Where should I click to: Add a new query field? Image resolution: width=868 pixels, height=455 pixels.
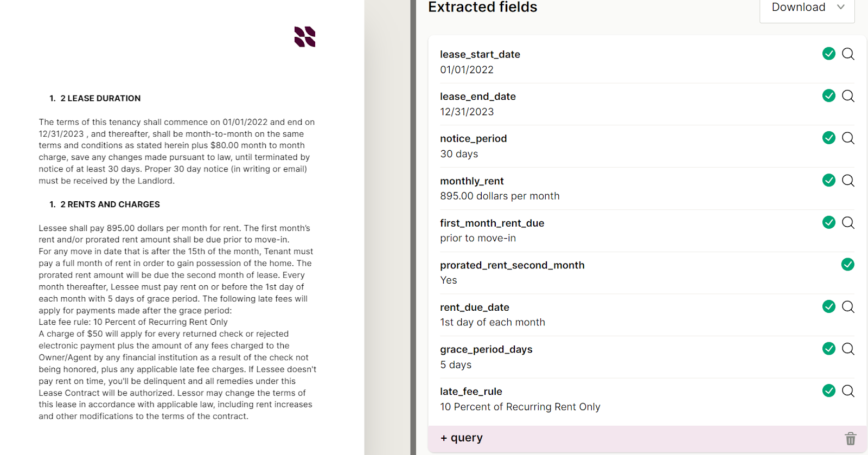(x=462, y=438)
